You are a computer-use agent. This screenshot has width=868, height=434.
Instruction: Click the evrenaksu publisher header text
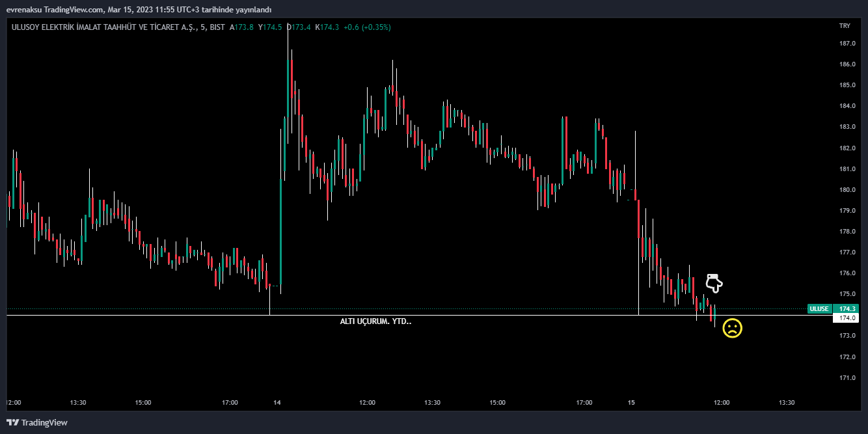(139, 10)
